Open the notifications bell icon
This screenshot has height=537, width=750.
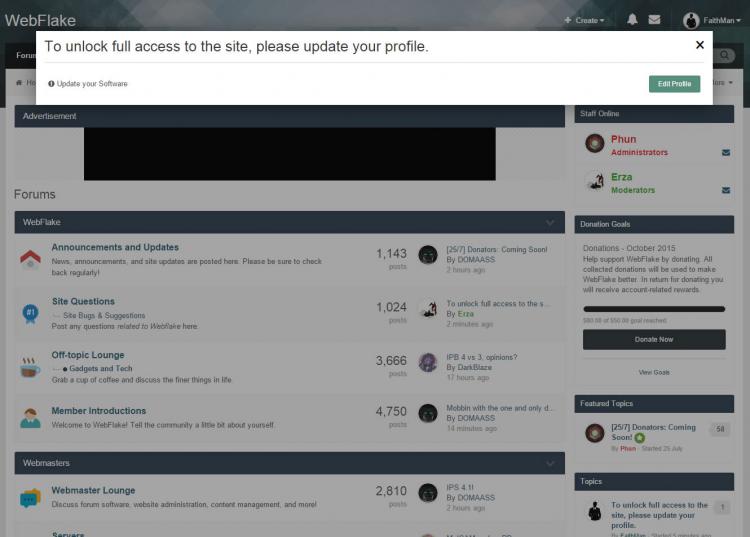click(632, 19)
